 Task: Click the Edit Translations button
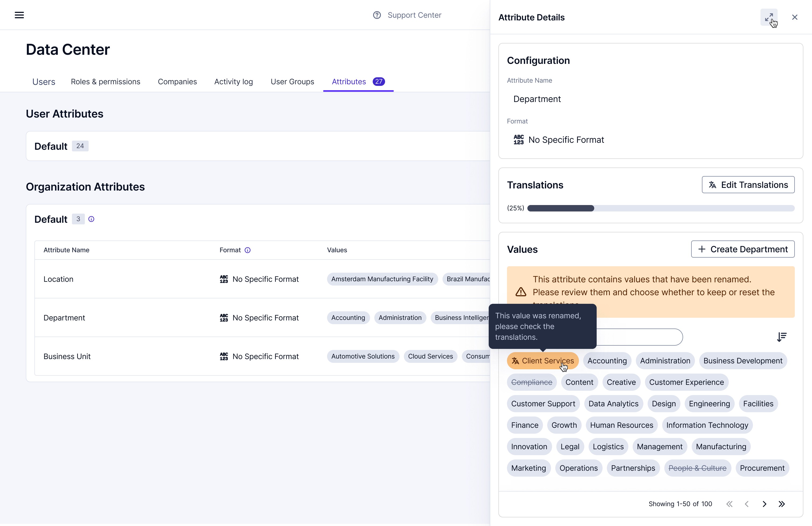pos(748,185)
